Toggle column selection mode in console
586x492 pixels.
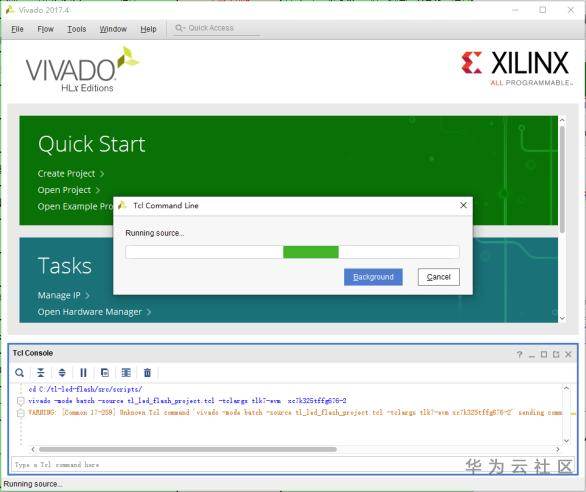126,373
